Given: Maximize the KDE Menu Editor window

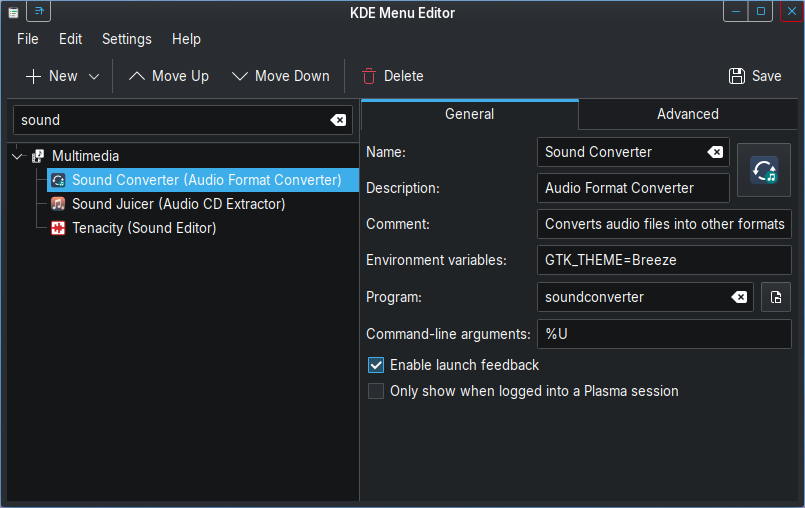Looking at the screenshot, I should [761, 11].
